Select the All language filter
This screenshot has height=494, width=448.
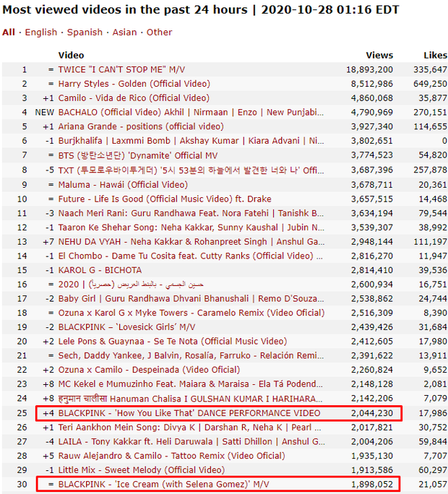click(x=9, y=32)
